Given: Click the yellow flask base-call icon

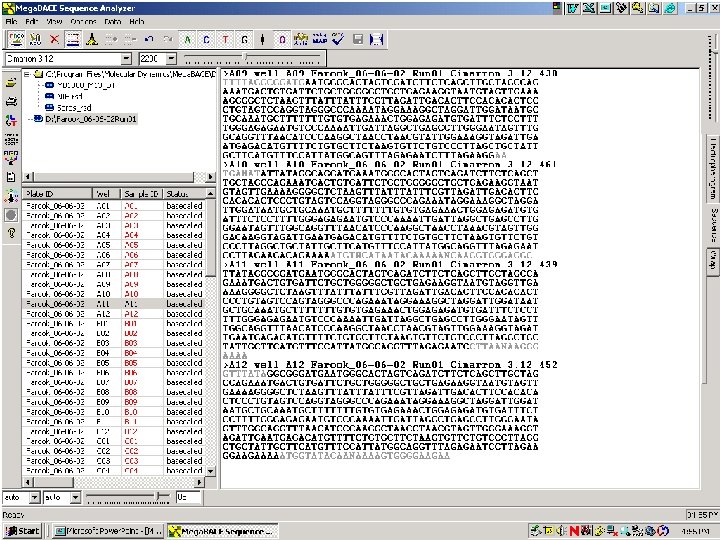Looking at the screenshot, I should pyautogui.click(x=92, y=39).
